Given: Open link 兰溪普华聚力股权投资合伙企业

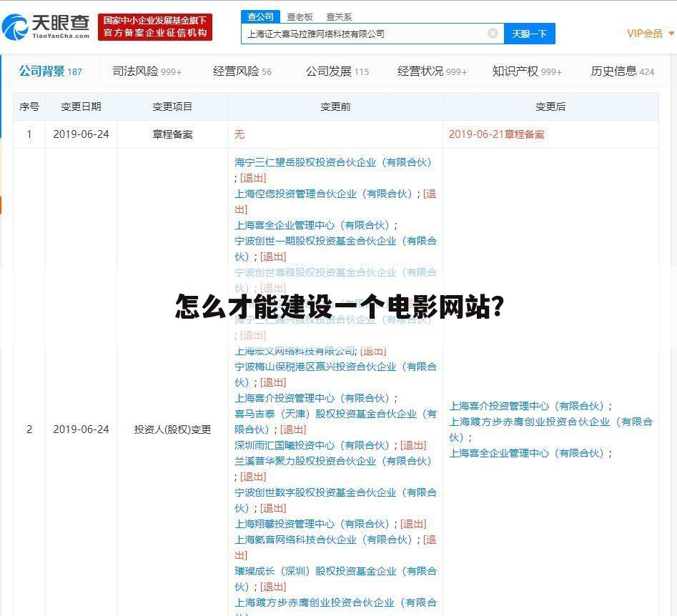Looking at the screenshot, I should (333, 461).
